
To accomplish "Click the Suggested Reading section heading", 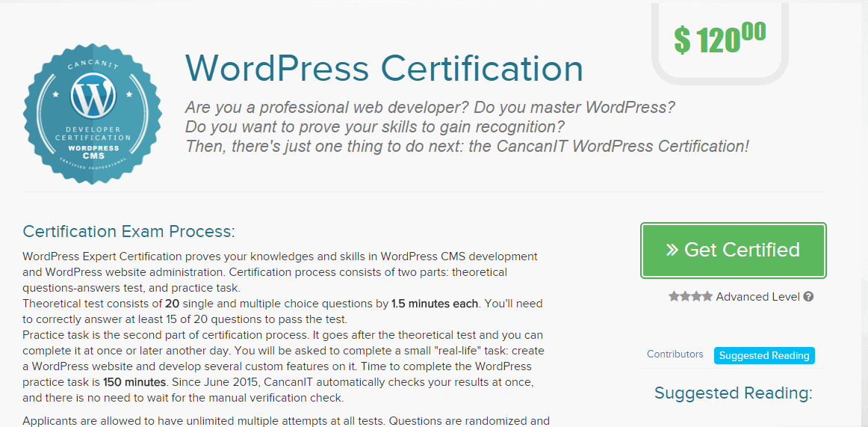I will pyautogui.click(x=733, y=393).
